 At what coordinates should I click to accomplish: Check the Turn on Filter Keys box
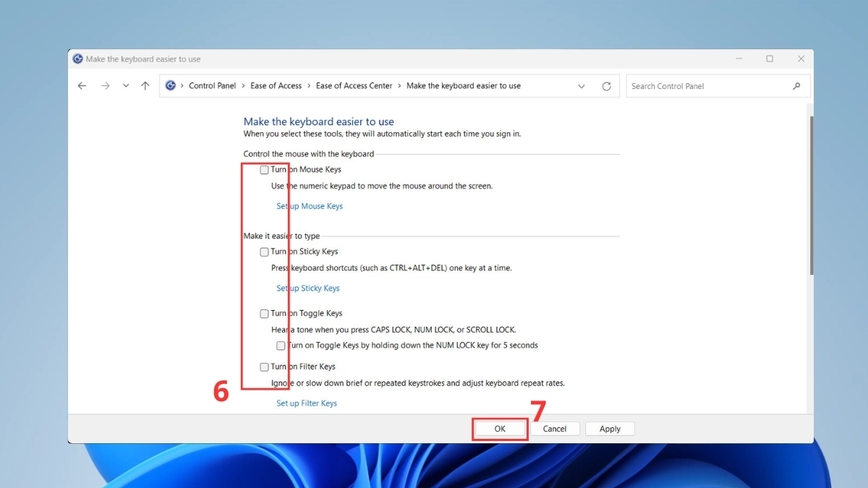[264, 367]
